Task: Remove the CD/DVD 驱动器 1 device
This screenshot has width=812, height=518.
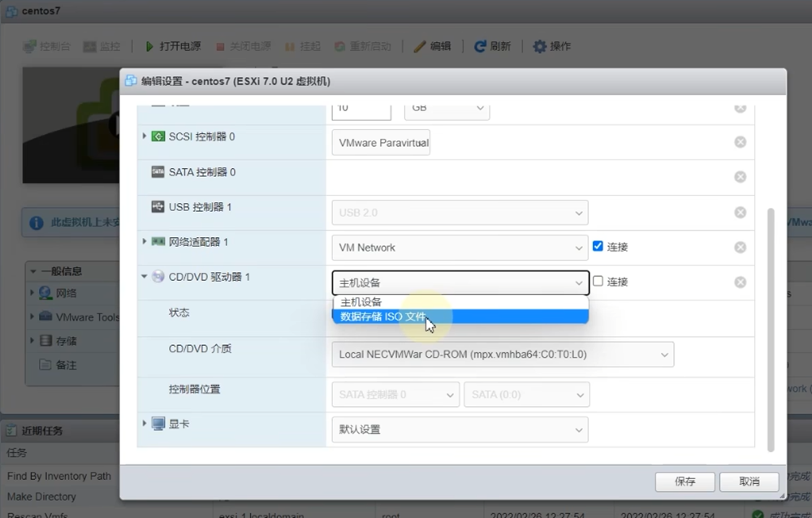Action: (741, 283)
